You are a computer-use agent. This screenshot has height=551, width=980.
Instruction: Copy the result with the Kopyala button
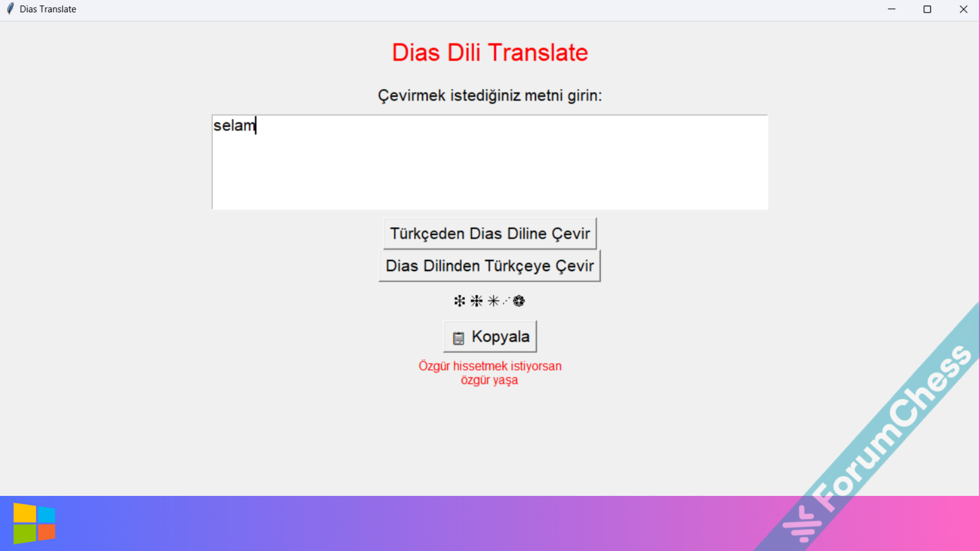tap(490, 337)
